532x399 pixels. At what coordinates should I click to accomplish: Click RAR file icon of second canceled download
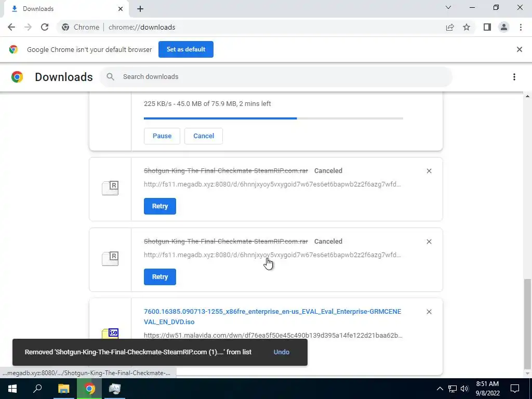[110, 259]
